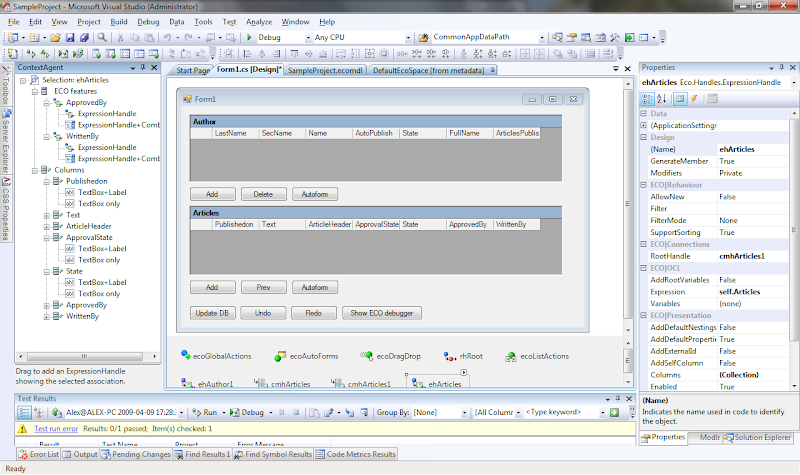This screenshot has width=800, height=475.
Task: Open the Group By dropdown in Test Results
Action: pyautogui.click(x=463, y=412)
